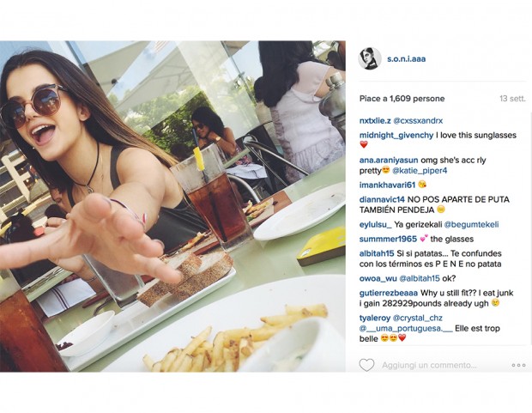Open the s.o.n.i.aaa username link

point(406,58)
